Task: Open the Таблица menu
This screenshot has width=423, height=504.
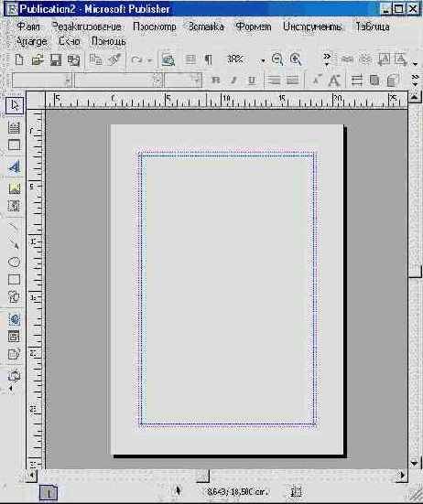Action: coord(373,27)
